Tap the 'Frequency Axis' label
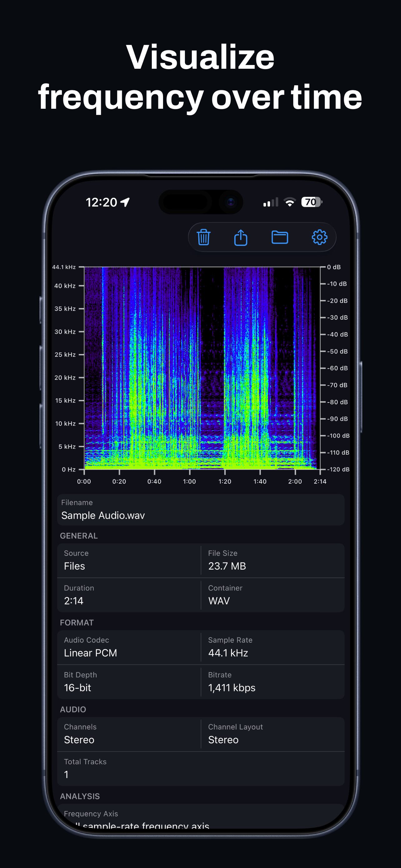401x868 pixels. (x=91, y=814)
